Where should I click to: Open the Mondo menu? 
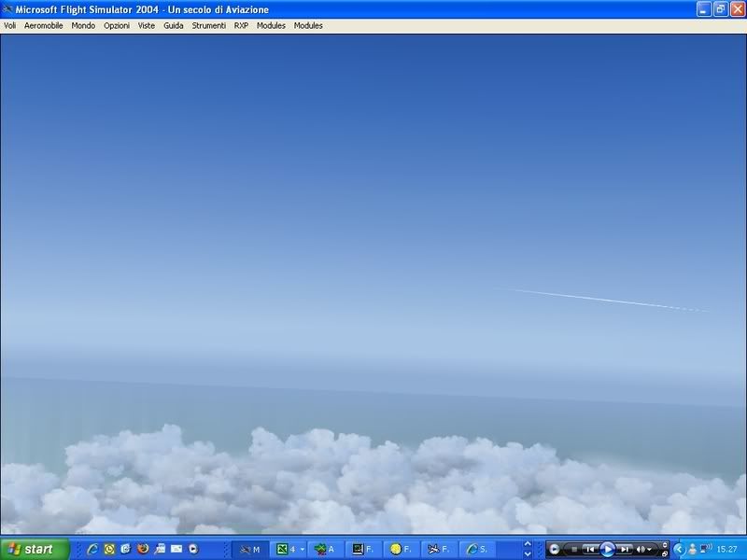(83, 26)
